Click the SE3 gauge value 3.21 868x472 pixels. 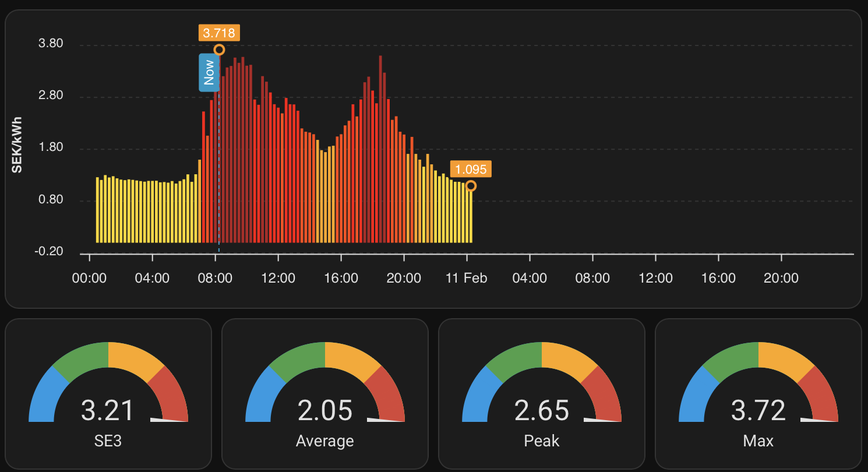click(x=108, y=410)
